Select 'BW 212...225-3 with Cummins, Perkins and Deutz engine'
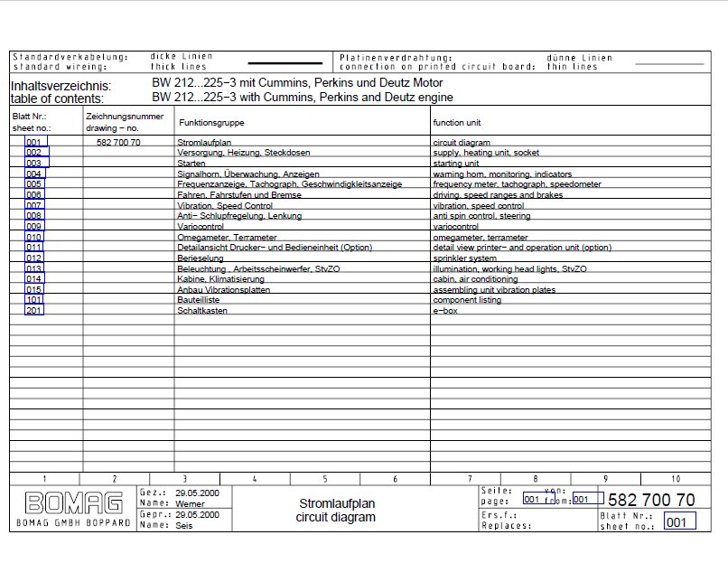 [x=303, y=97]
